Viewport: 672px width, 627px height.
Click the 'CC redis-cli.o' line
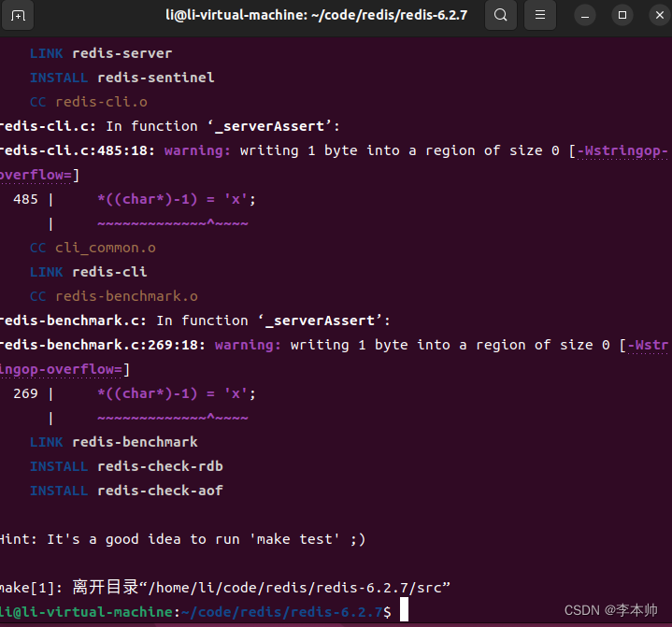click(88, 102)
